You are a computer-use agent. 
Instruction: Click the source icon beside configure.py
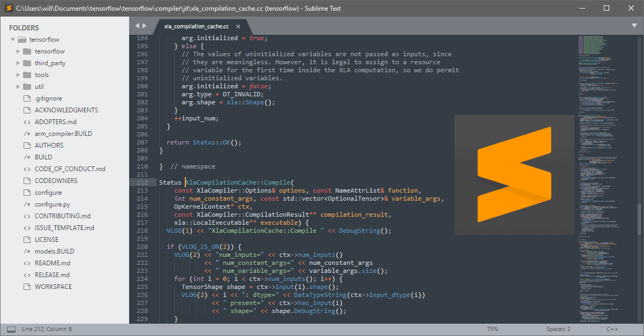click(27, 204)
